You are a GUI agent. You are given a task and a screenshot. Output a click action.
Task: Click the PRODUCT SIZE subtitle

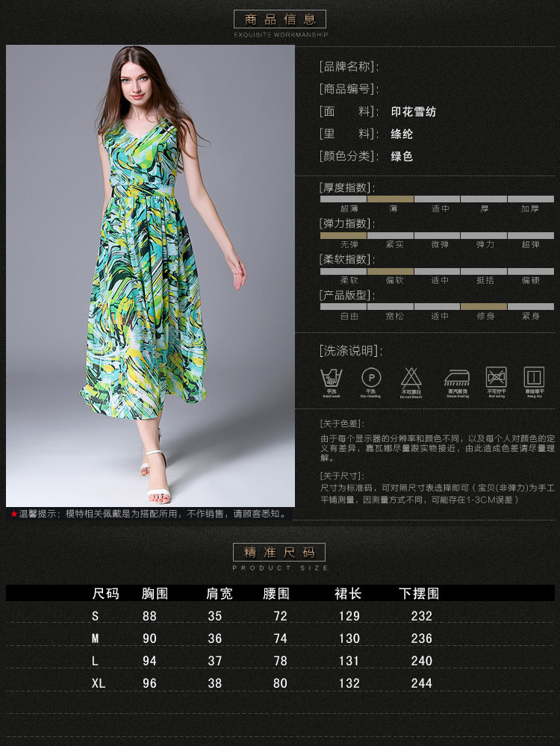(280, 568)
